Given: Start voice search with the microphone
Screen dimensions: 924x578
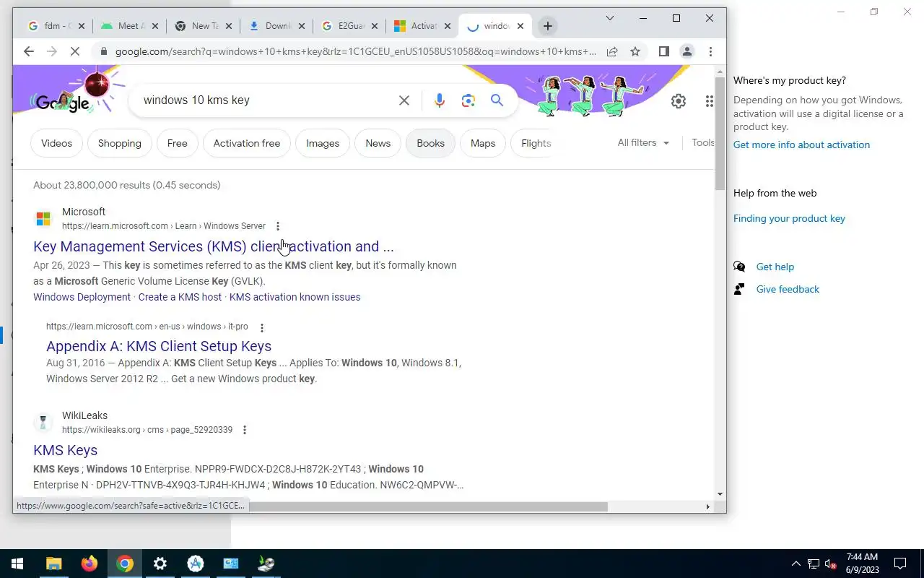Looking at the screenshot, I should coord(440,100).
